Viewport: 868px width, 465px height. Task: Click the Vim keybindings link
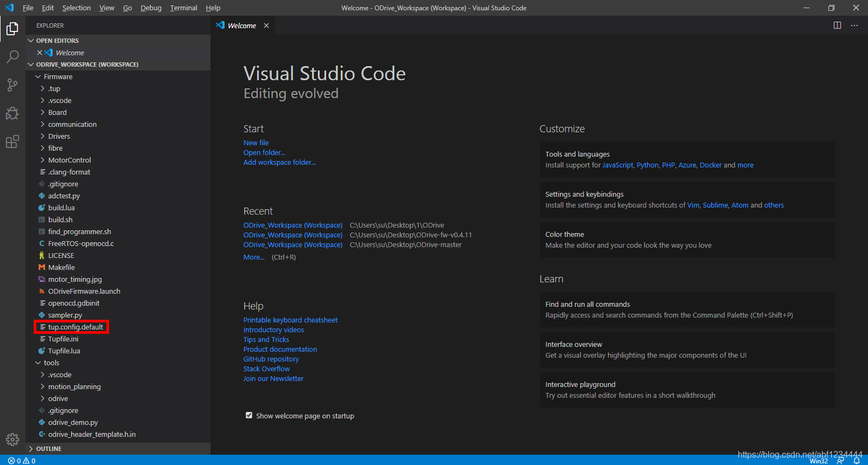693,205
